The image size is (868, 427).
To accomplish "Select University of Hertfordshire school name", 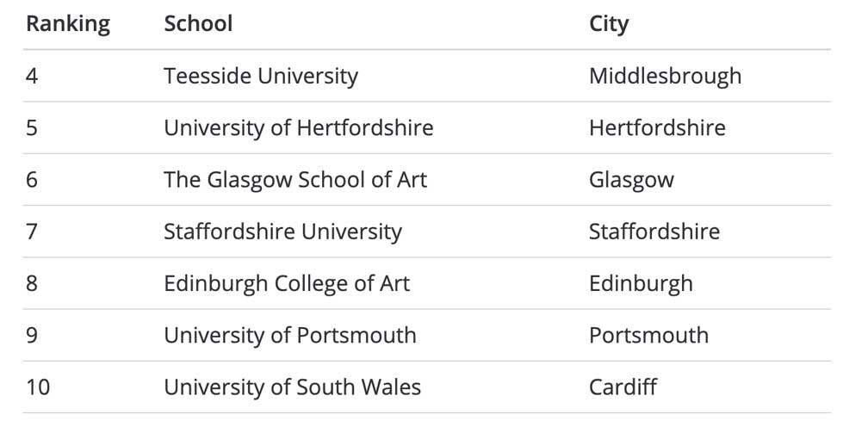I will point(298,128).
